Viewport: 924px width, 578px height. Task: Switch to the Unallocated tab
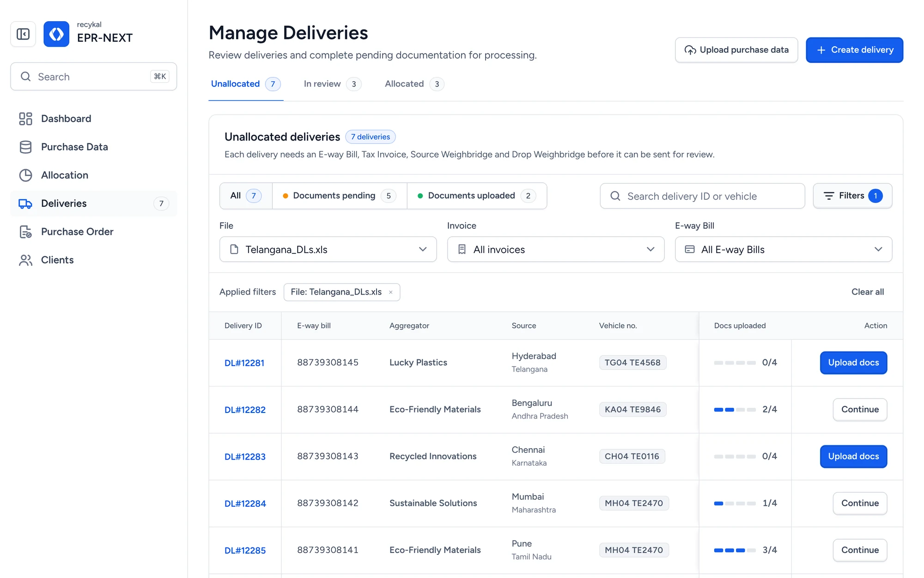point(246,84)
